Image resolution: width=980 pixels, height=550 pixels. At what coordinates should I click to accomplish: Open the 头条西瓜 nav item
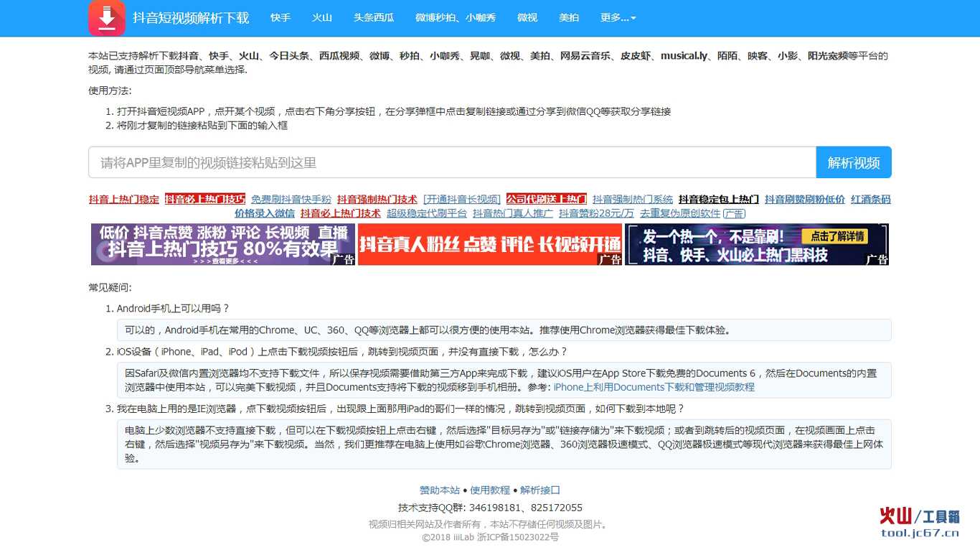374,18
